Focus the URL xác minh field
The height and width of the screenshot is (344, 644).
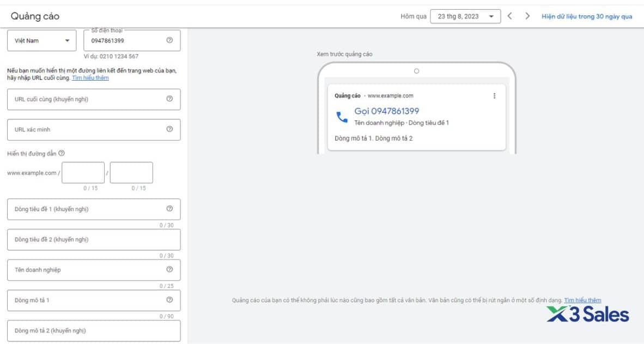(x=94, y=130)
